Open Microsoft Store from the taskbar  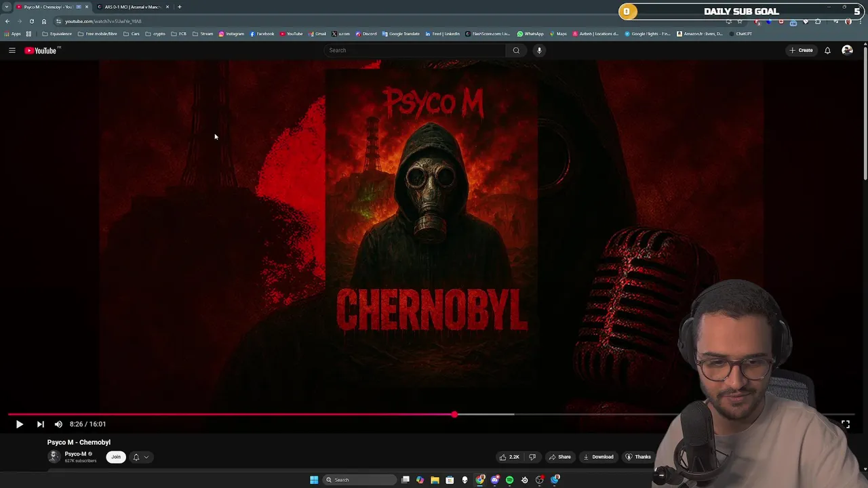(450, 480)
